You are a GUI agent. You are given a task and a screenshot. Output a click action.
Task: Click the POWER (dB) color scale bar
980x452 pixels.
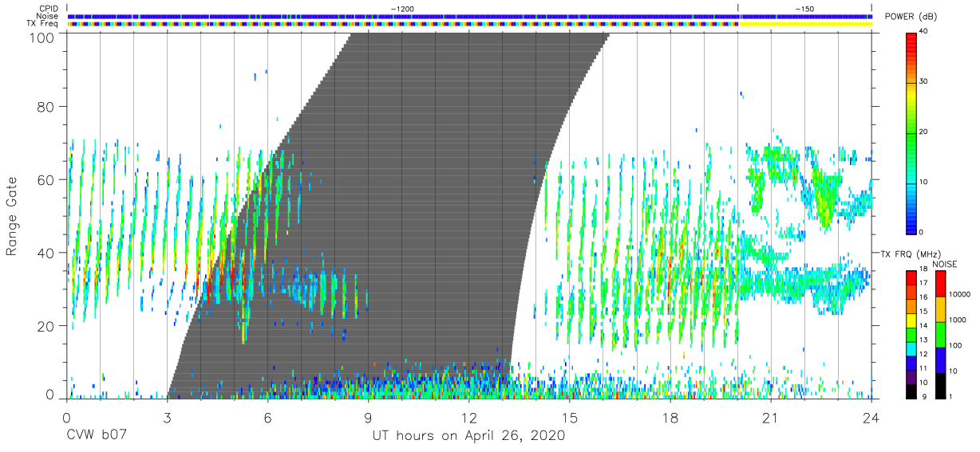click(x=912, y=132)
